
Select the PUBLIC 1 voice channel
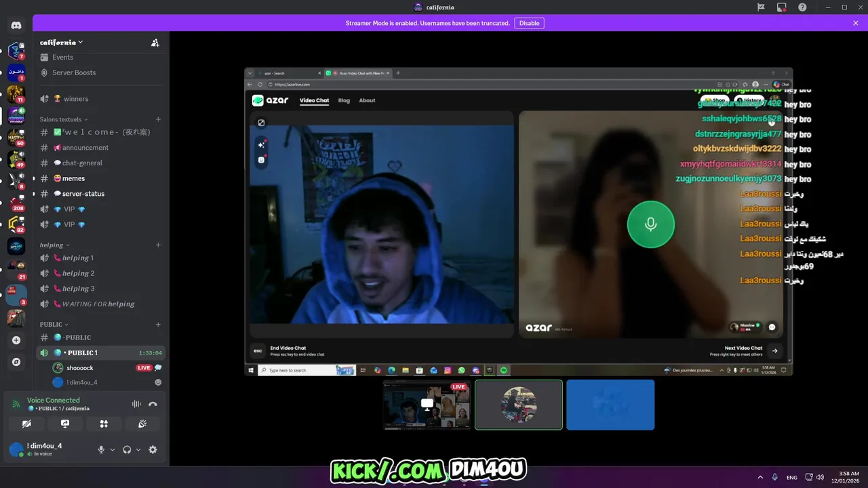click(101, 352)
